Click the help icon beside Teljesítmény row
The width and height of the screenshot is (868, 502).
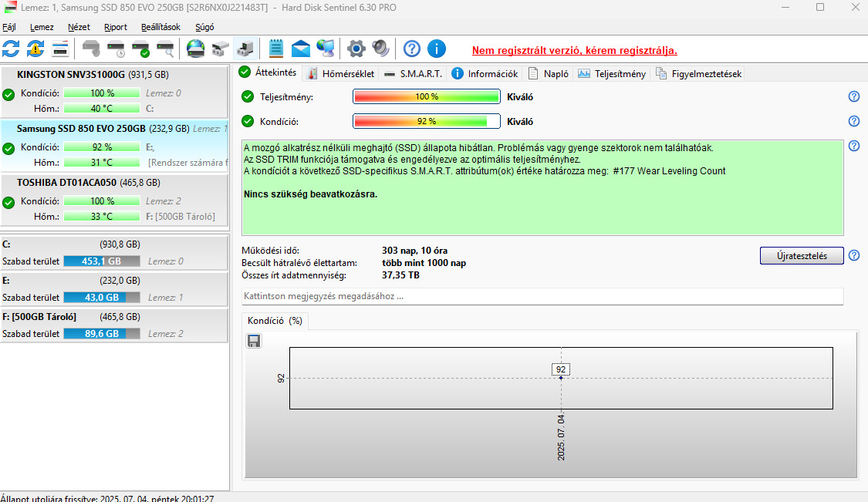pyautogui.click(x=853, y=97)
